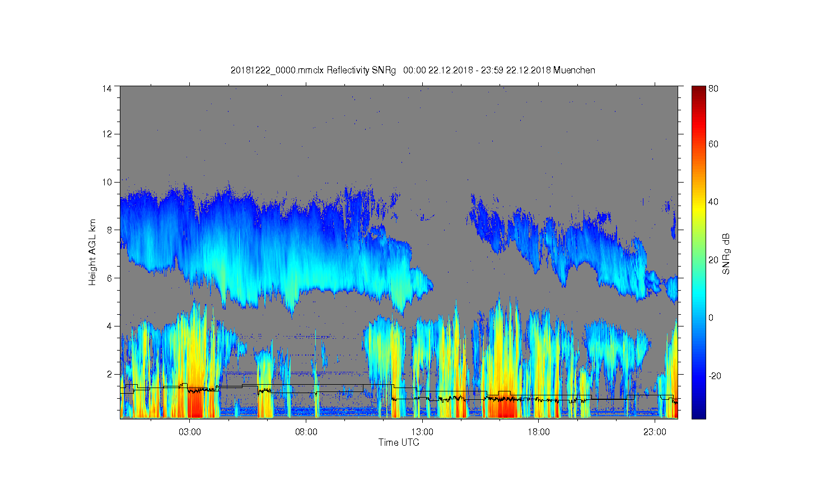This screenshot has height=504, width=840.
Task: Click the 14 km height tick label
Action: tap(107, 88)
